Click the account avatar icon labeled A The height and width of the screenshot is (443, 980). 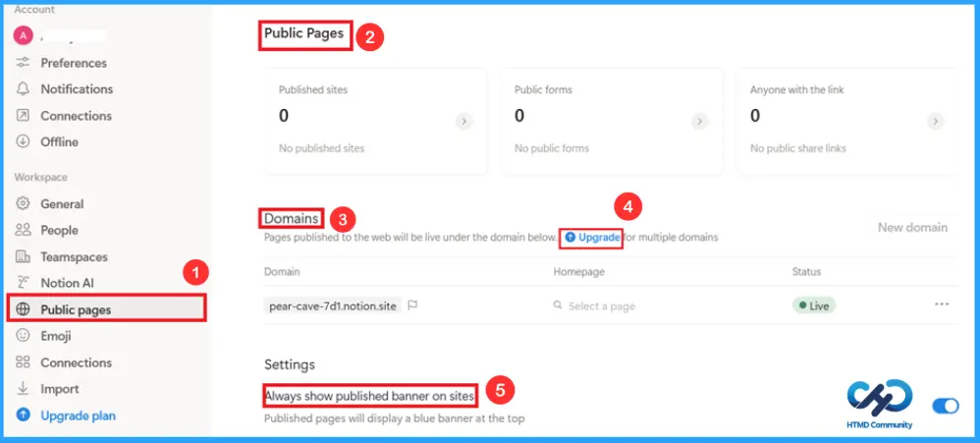[23, 35]
